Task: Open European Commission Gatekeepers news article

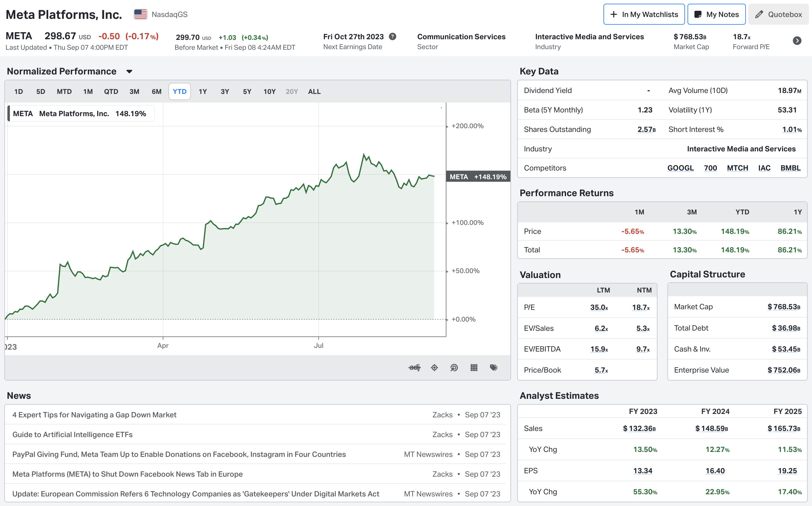Action: coord(196,494)
